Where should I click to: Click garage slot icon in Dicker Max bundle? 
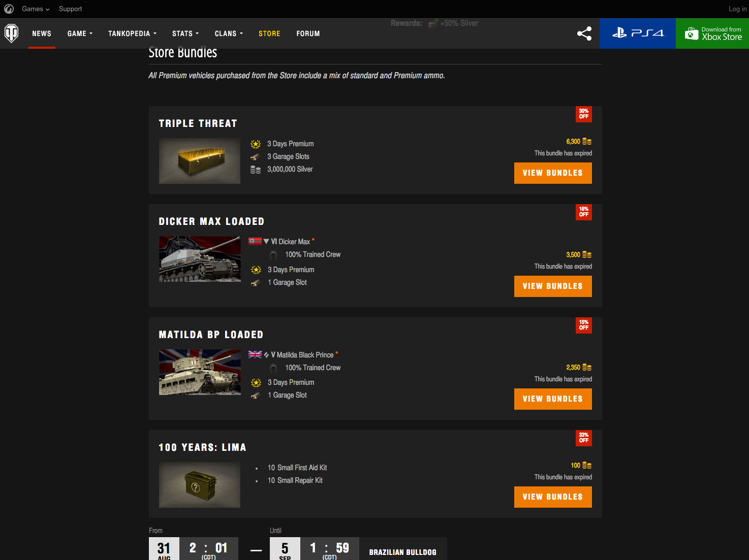tap(256, 283)
